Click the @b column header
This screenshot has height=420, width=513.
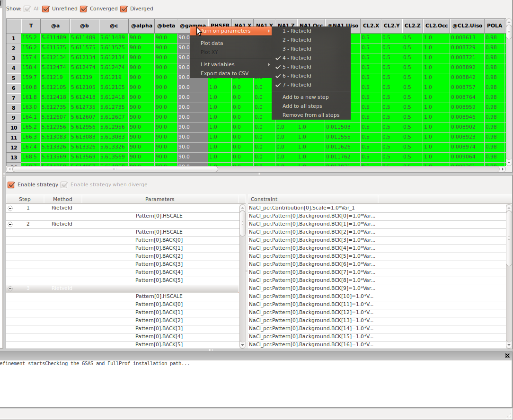84,26
